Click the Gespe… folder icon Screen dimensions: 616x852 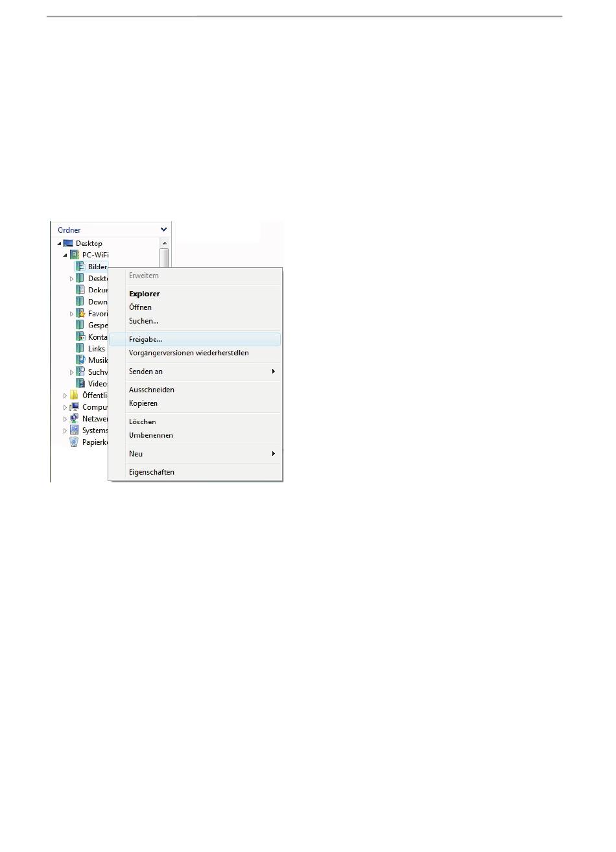click(x=80, y=325)
